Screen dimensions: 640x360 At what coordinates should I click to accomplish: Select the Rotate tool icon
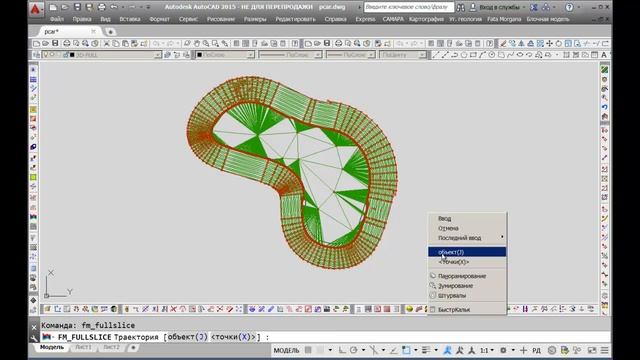tap(559, 43)
